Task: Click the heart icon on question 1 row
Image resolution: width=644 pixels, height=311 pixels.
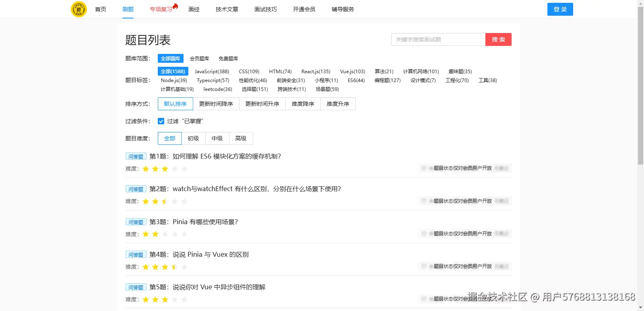Action: [x=423, y=168]
